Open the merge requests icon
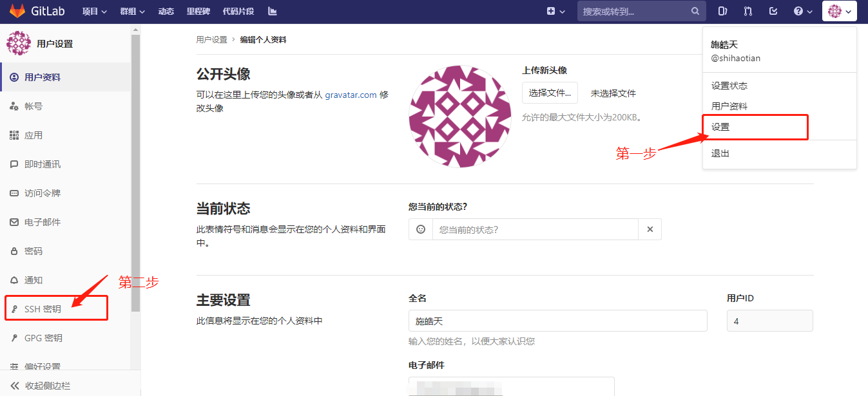The width and height of the screenshot is (868, 396). coord(747,11)
